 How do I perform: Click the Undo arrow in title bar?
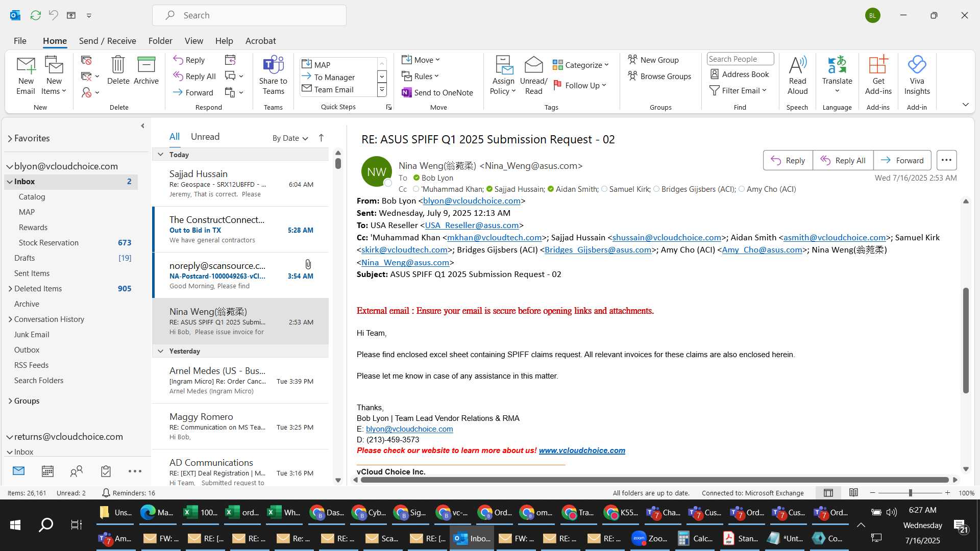(53, 15)
